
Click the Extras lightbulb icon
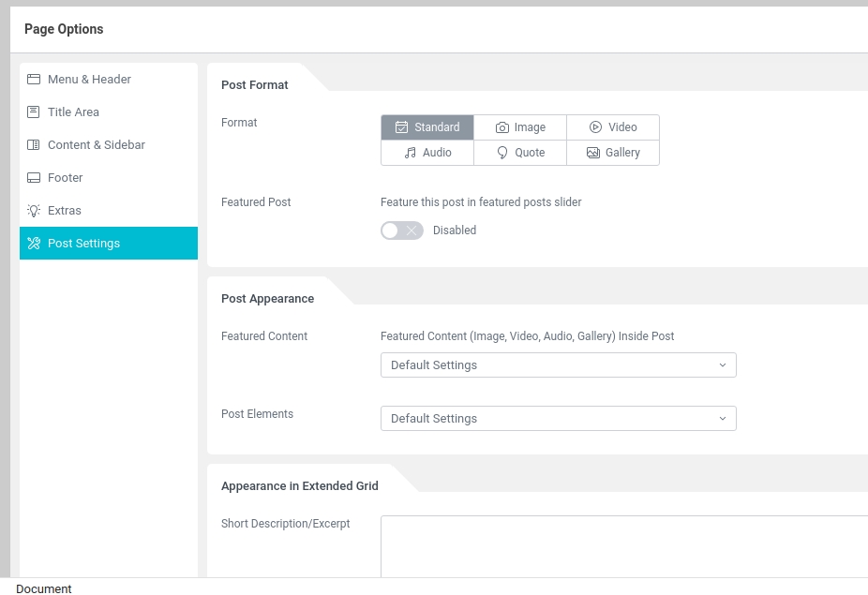34,211
